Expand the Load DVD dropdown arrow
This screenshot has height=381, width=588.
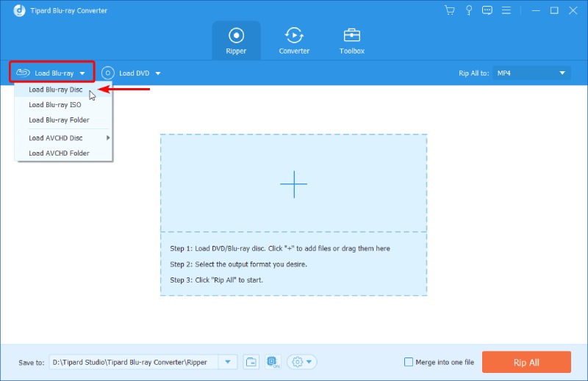158,73
